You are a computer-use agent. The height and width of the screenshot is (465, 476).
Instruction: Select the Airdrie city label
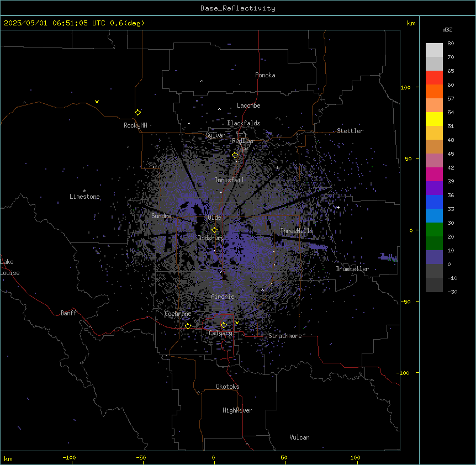coord(223,297)
